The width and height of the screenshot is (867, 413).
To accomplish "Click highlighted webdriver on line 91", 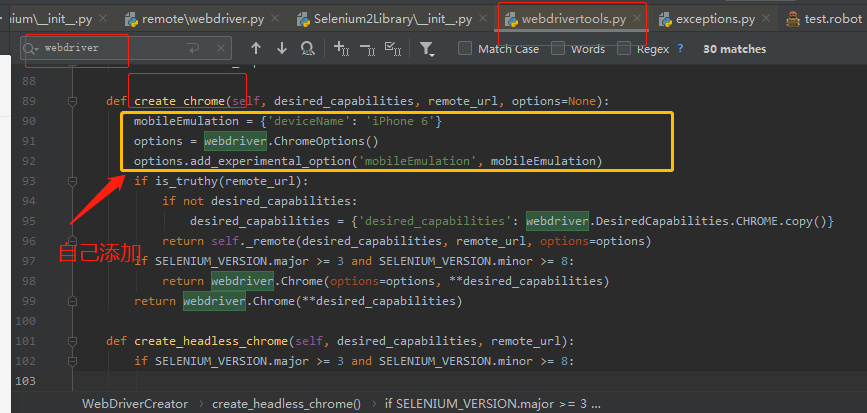I will pyautogui.click(x=235, y=141).
